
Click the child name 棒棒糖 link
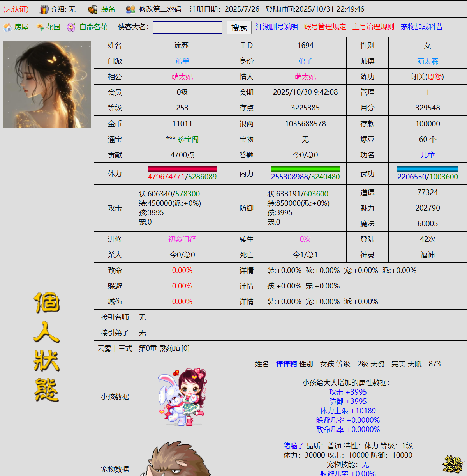click(x=286, y=364)
